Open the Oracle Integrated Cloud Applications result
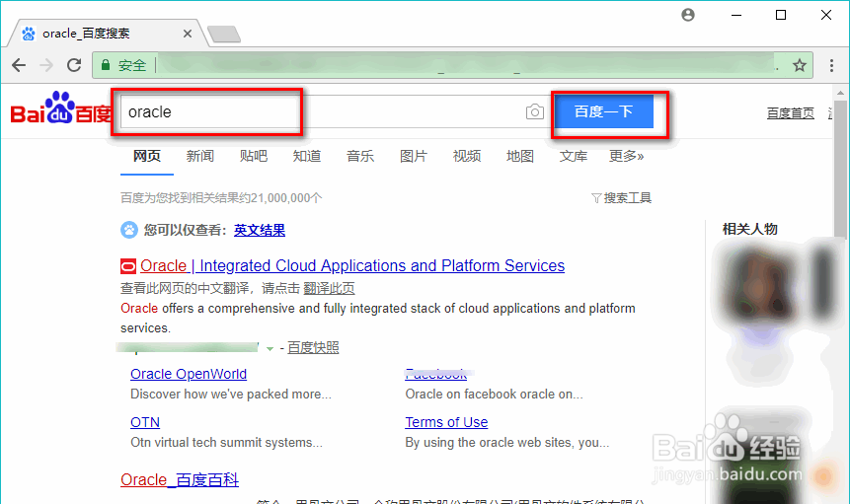The image size is (850, 504). (352, 265)
